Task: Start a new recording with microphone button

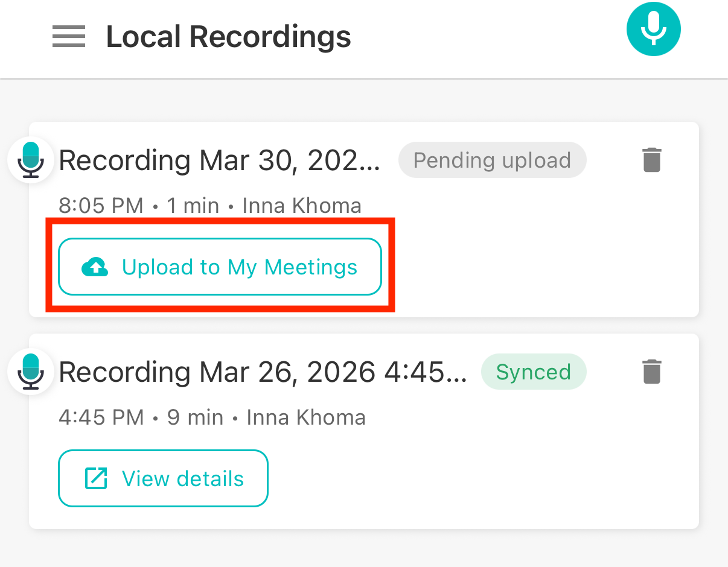Action: pos(653,29)
